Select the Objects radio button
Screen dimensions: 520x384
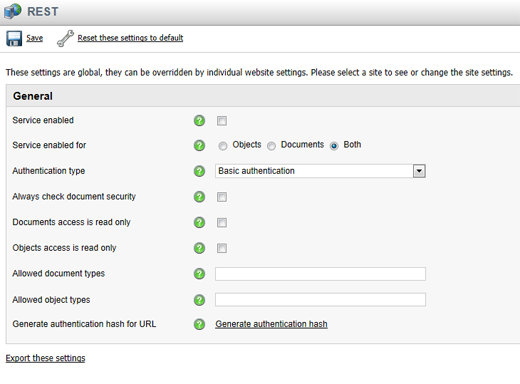223,146
